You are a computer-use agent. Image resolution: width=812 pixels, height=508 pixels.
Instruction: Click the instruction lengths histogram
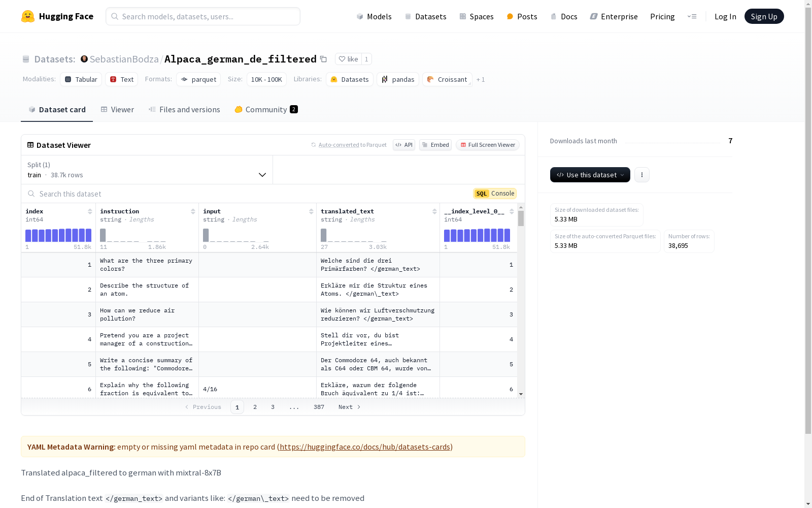(133, 235)
